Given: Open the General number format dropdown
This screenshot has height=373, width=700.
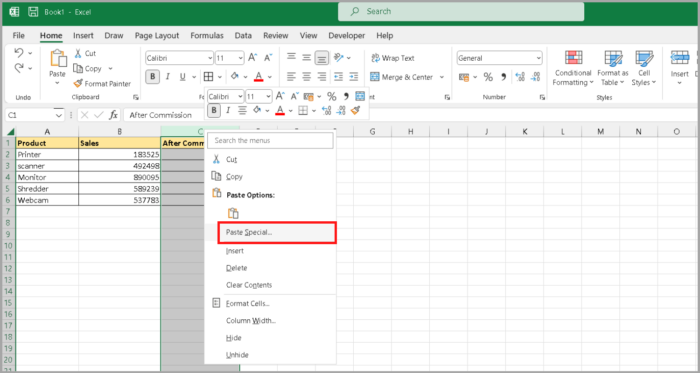Looking at the screenshot, I should tap(538, 58).
